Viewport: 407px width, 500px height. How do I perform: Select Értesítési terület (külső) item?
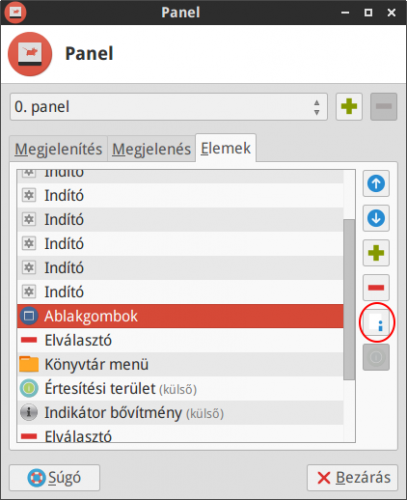180,389
